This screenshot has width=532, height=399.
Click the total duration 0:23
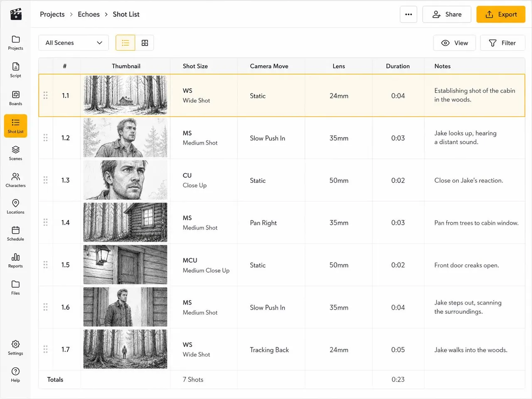(x=398, y=379)
